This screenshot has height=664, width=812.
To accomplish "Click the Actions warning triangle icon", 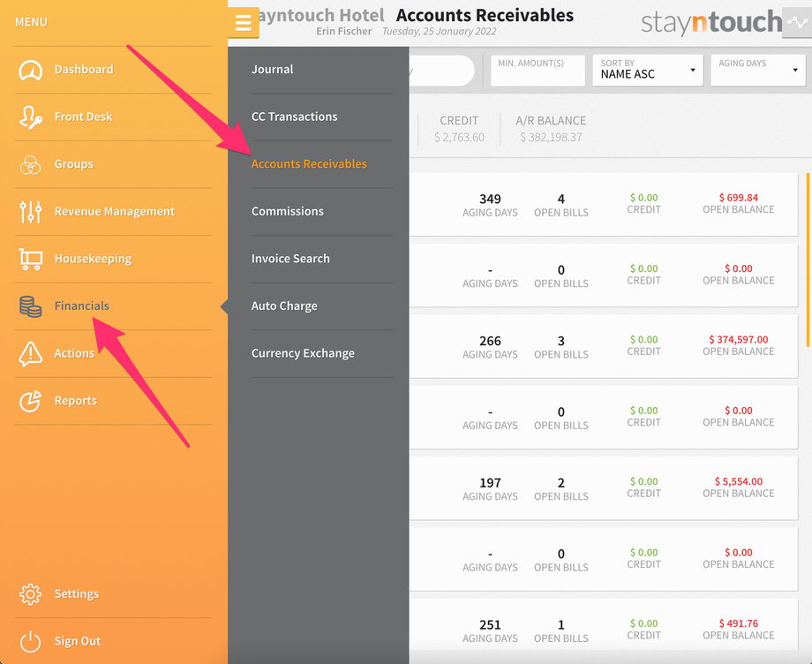I will 31,354.
